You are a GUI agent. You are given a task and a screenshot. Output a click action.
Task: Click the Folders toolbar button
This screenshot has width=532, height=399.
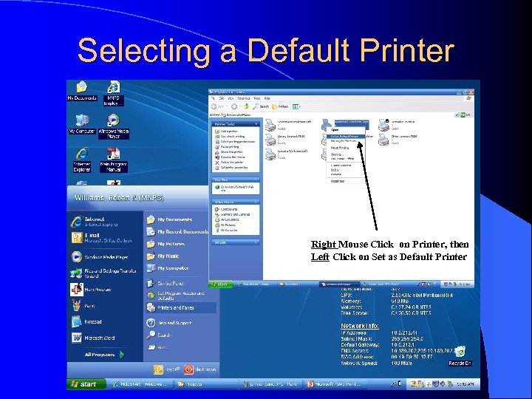(280, 106)
